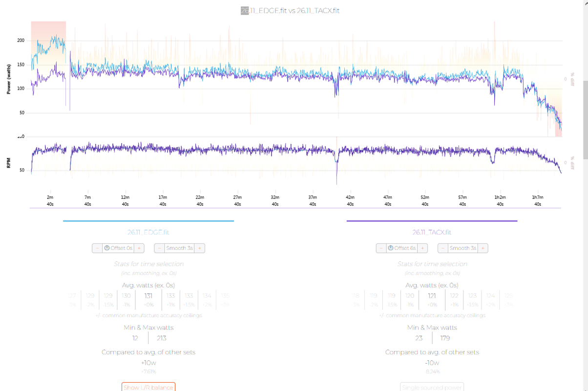The width and height of the screenshot is (588, 391).
Task: Click the chart title EDGE vs TACX
Action: click(290, 10)
